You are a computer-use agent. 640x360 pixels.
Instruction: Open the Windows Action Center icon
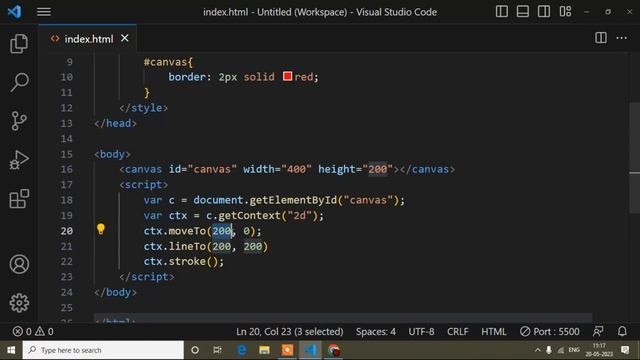coord(625,350)
